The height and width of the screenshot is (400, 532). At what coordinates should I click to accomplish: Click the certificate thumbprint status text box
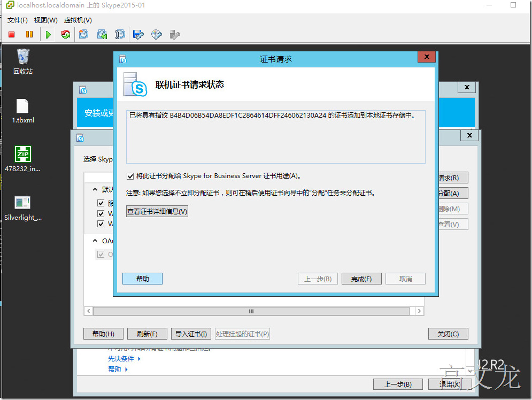tap(275, 137)
